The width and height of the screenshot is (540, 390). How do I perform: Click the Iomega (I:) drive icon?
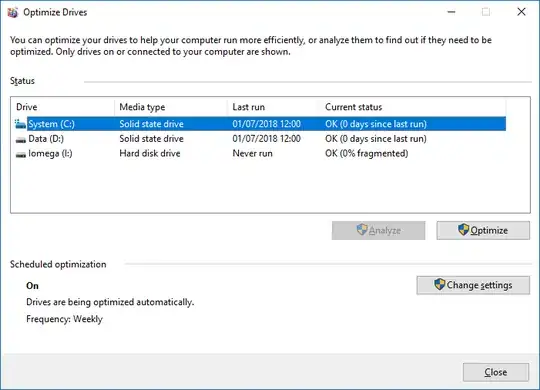(x=21, y=155)
